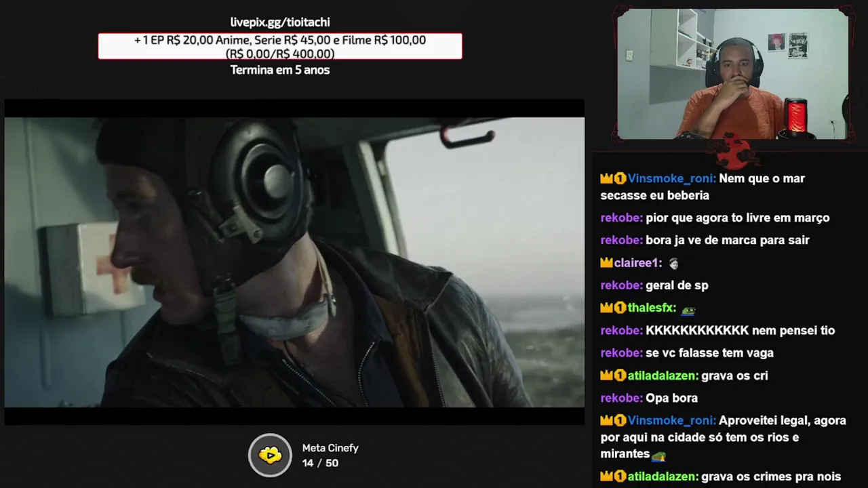Click the crown badge next to clairee1
The height and width of the screenshot is (488, 868).
(606, 263)
